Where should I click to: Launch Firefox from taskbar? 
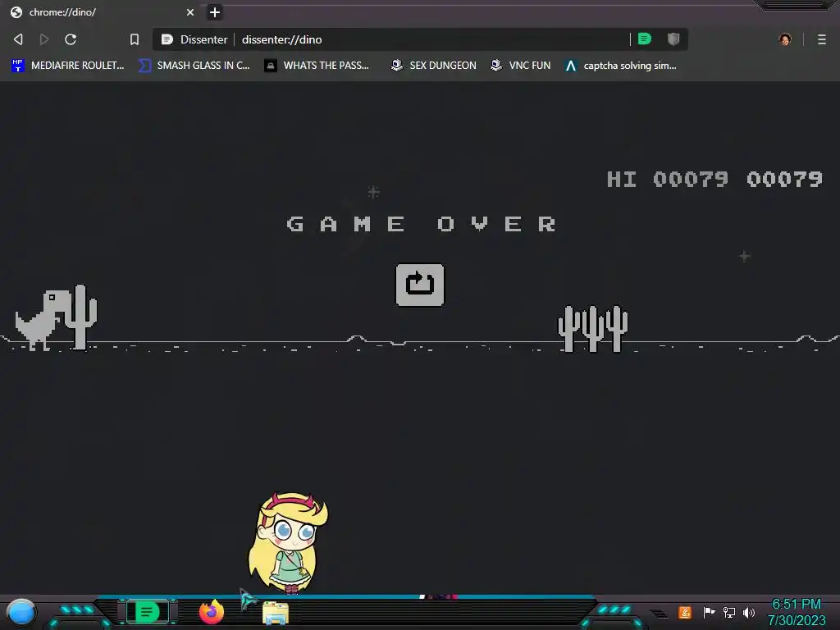[x=211, y=612]
